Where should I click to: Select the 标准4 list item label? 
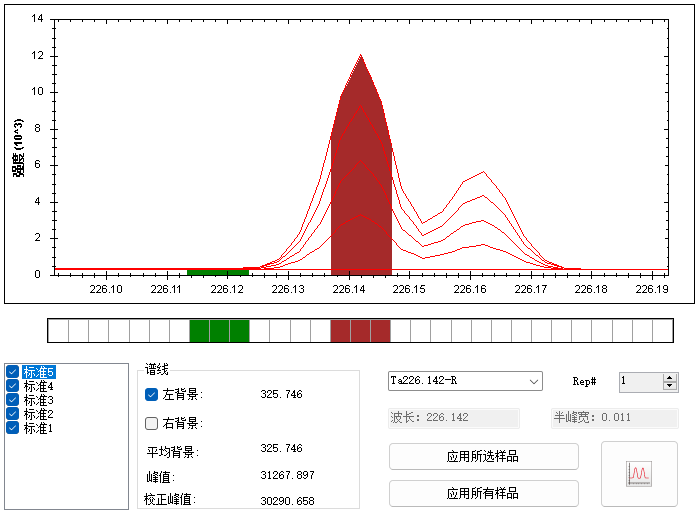(38, 386)
